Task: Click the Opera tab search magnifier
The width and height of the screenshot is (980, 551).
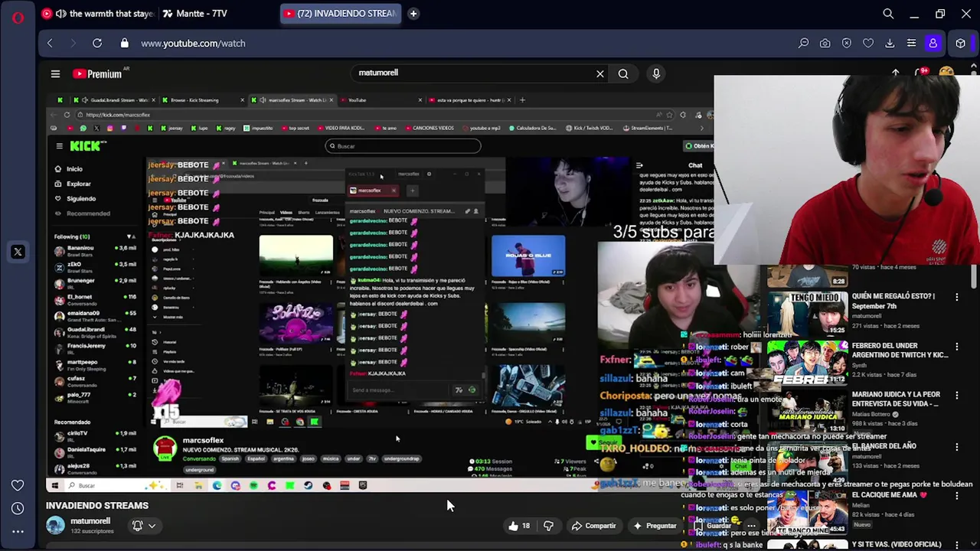Action: tap(888, 14)
